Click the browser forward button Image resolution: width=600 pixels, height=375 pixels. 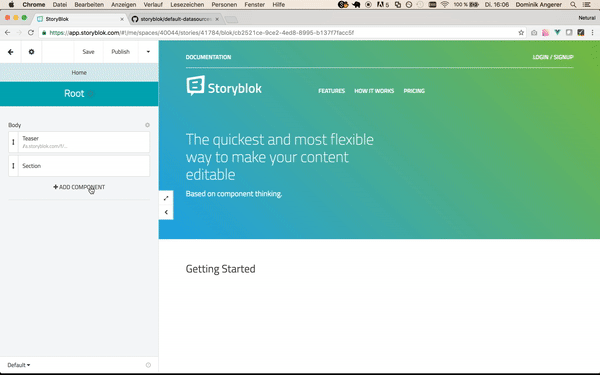pyautogui.click(x=19, y=33)
